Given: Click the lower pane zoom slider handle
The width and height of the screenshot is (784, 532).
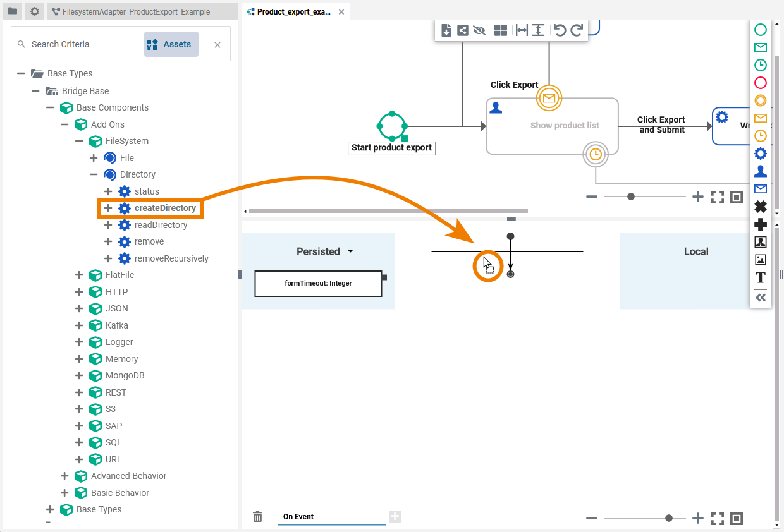Looking at the screenshot, I should pyautogui.click(x=669, y=518).
